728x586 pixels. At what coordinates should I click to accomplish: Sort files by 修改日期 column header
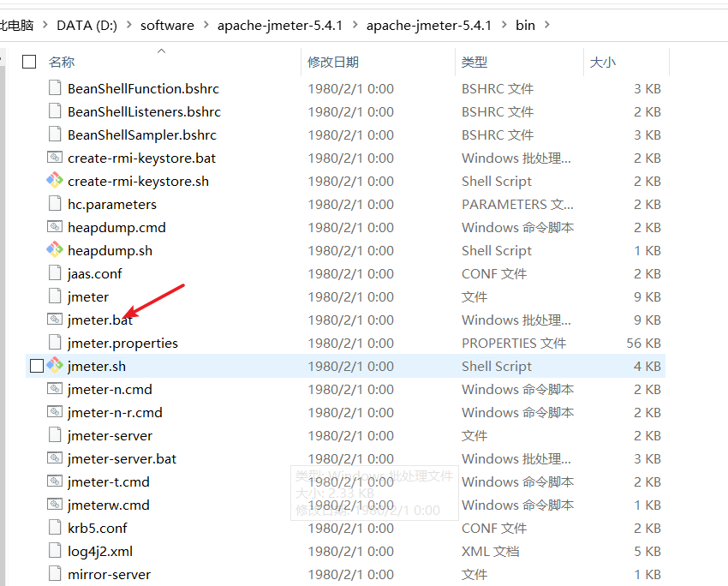pos(333,62)
